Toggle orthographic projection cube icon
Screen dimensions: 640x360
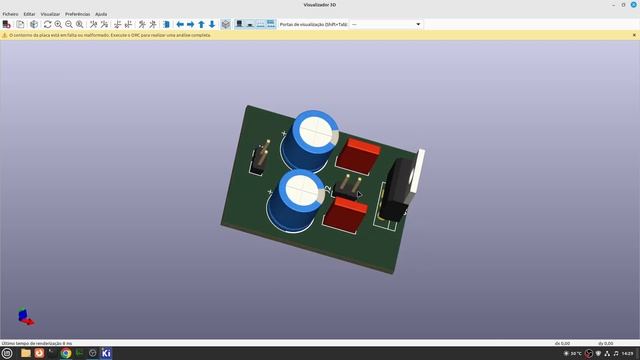point(226,24)
